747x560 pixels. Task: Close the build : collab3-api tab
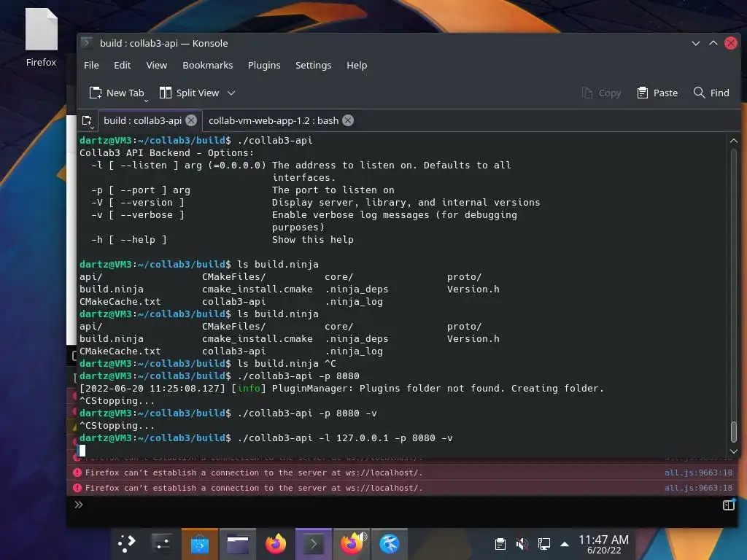pos(191,120)
